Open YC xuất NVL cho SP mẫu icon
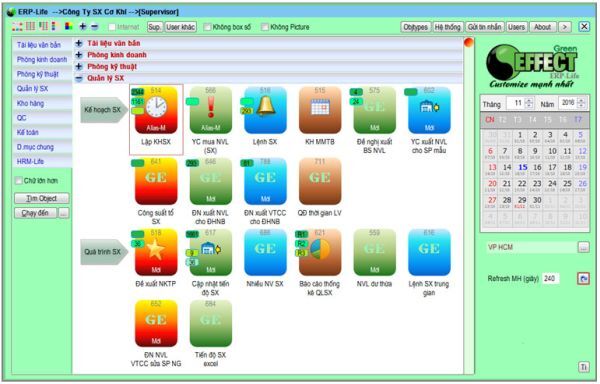 [x=429, y=110]
